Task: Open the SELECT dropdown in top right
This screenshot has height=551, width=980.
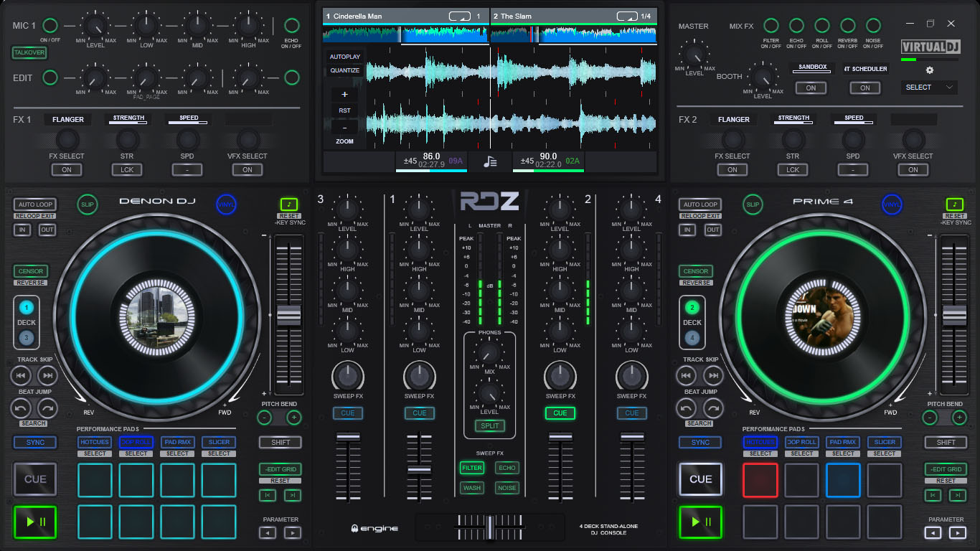Action: coord(929,88)
